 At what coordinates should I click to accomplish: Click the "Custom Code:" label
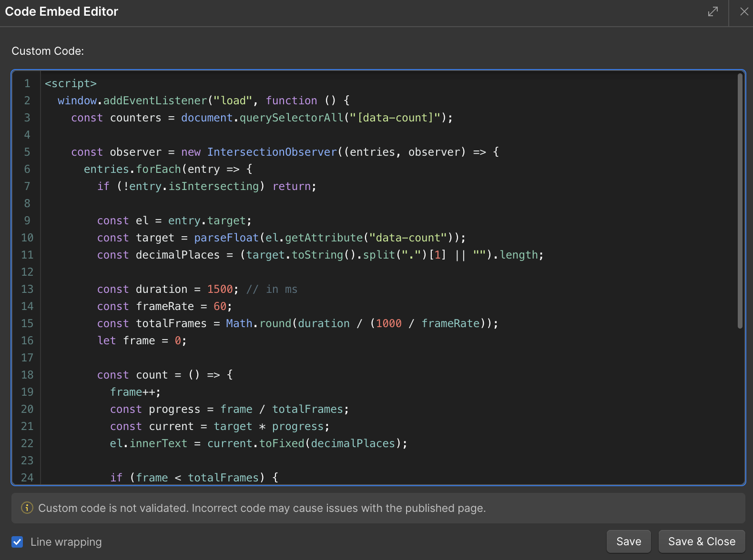tap(48, 51)
